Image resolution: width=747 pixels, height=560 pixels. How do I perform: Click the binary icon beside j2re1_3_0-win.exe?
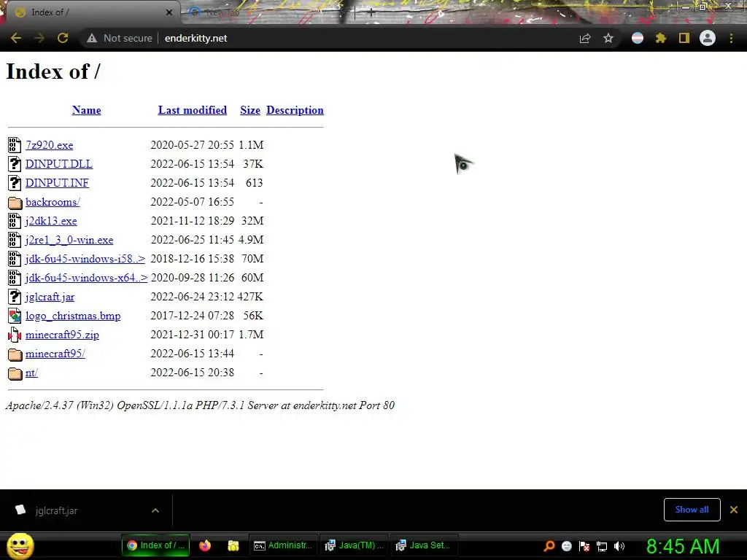[x=15, y=240]
